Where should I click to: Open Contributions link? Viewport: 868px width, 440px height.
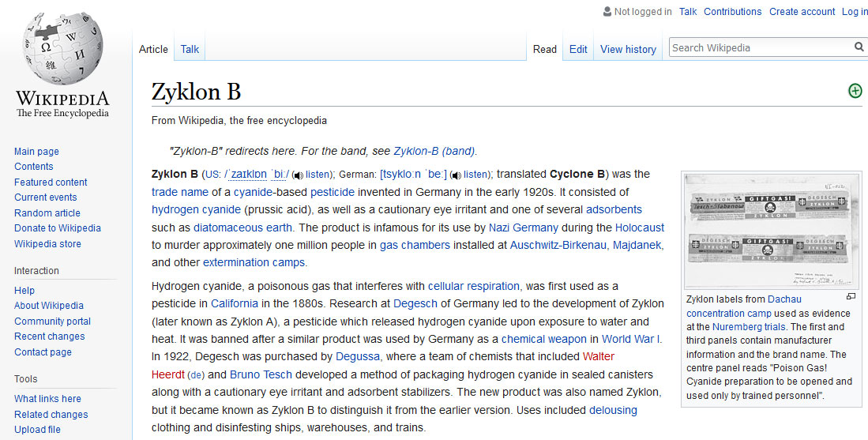tap(732, 12)
